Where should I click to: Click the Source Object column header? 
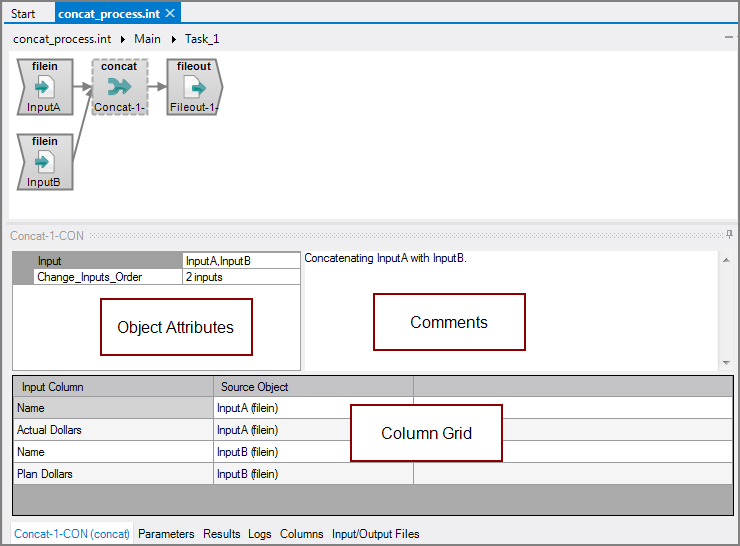click(x=255, y=387)
